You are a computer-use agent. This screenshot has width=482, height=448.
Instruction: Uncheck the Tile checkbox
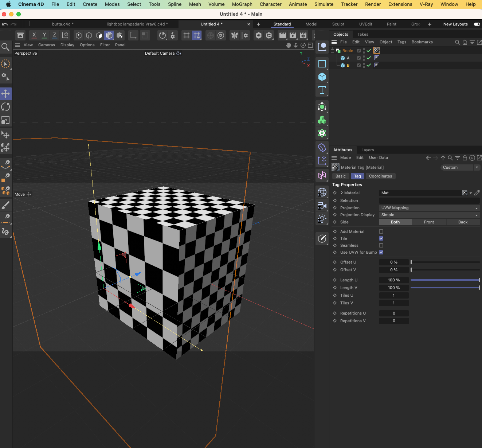click(x=381, y=238)
